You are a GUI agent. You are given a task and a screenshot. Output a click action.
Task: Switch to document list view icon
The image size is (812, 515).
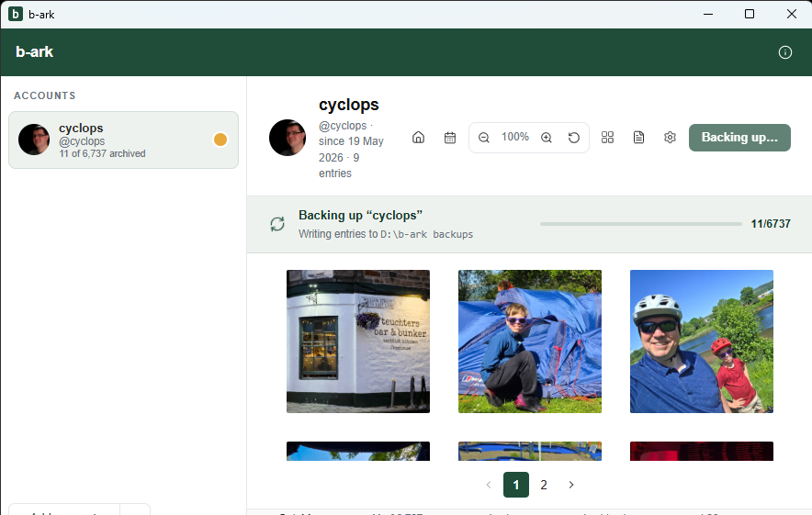(638, 137)
